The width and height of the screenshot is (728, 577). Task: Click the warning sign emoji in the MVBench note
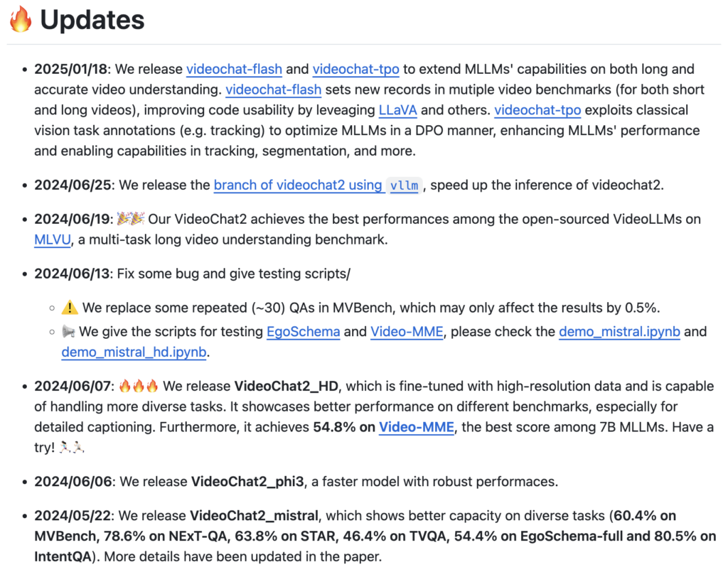point(69,308)
